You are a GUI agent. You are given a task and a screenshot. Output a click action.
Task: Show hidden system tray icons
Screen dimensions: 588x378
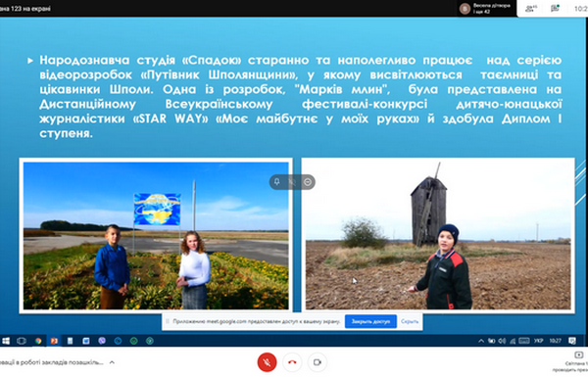click(x=481, y=341)
